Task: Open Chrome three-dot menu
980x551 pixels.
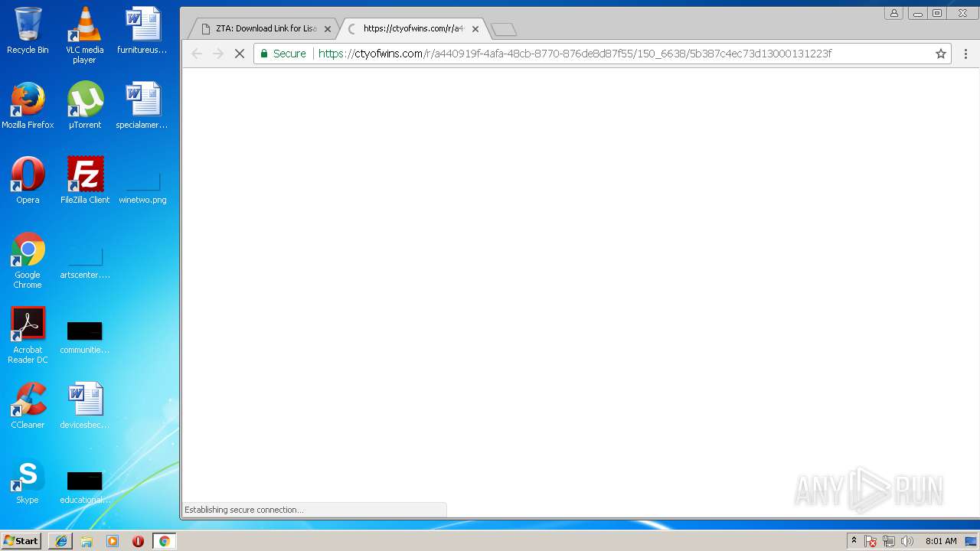Action: point(965,54)
